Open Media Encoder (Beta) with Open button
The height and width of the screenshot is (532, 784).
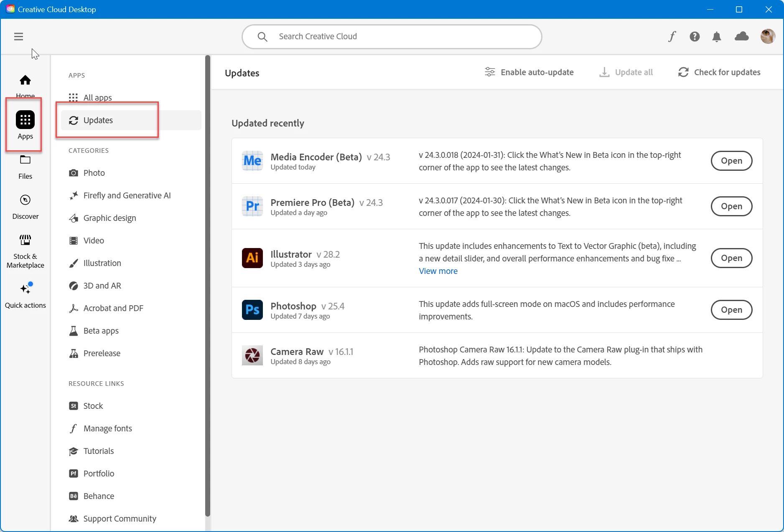click(x=731, y=161)
